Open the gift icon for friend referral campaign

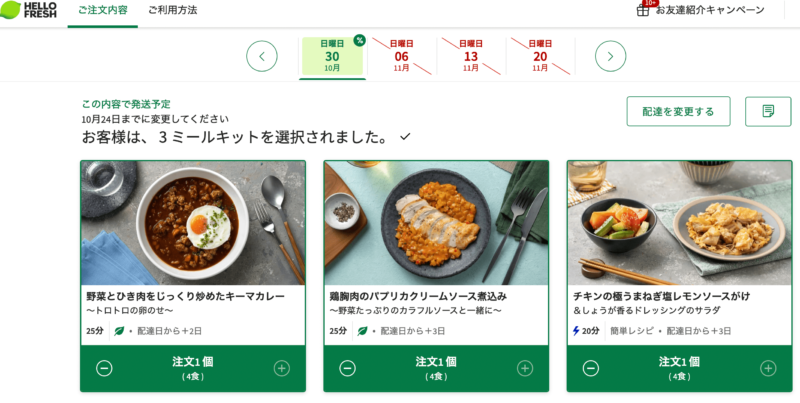(x=643, y=10)
